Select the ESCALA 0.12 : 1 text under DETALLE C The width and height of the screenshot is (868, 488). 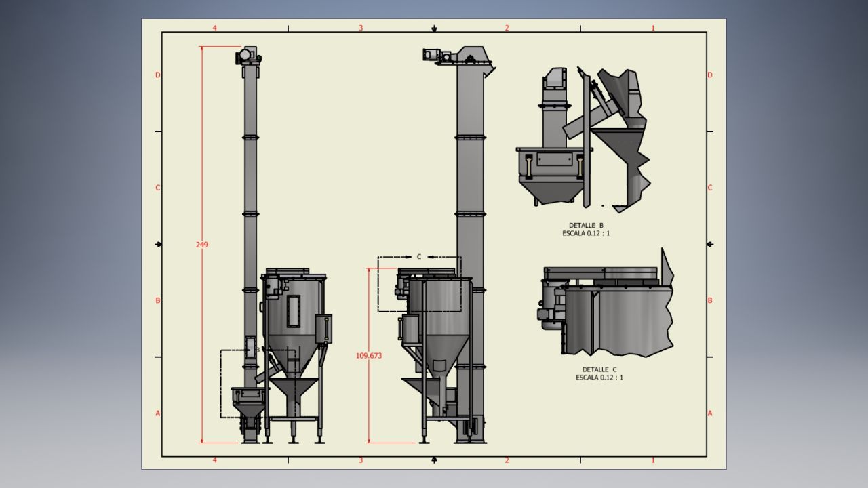(599, 378)
